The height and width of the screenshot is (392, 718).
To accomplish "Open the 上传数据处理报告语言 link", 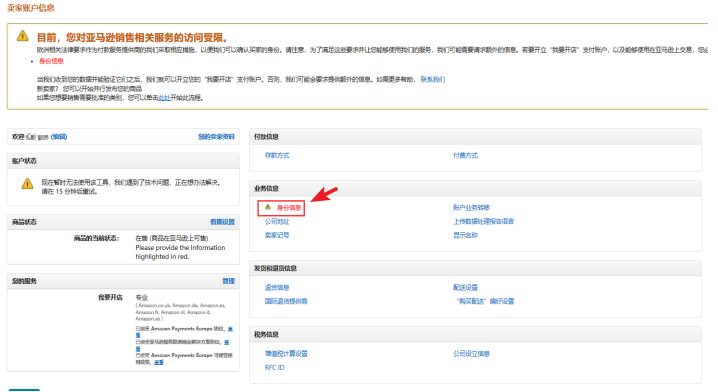I will point(484,221).
